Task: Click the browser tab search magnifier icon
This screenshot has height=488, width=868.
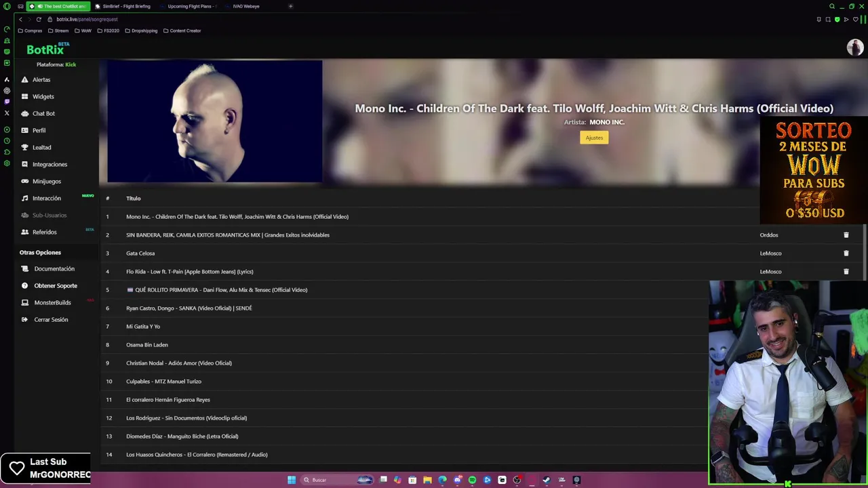Action: pyautogui.click(x=832, y=6)
